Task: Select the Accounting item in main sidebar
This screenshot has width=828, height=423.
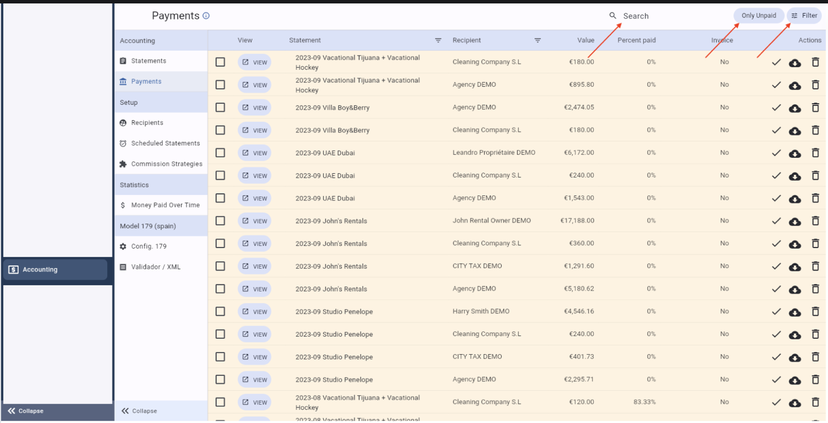Action: coord(55,269)
